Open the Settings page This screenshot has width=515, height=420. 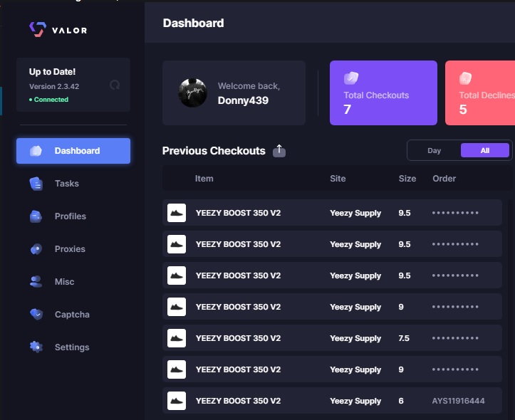[73, 347]
